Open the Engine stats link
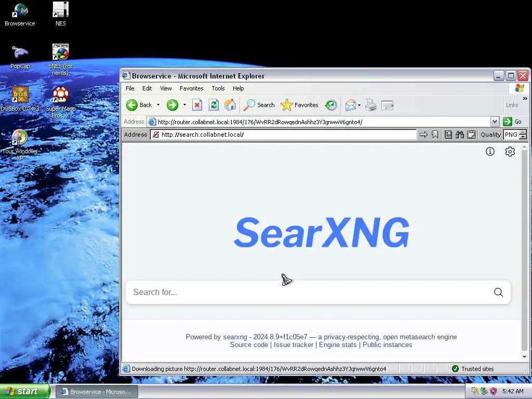Viewport: 532px width, 399px height. 338,345
